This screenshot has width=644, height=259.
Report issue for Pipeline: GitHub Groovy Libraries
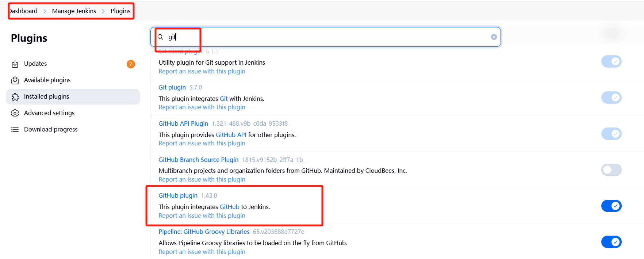click(202, 252)
